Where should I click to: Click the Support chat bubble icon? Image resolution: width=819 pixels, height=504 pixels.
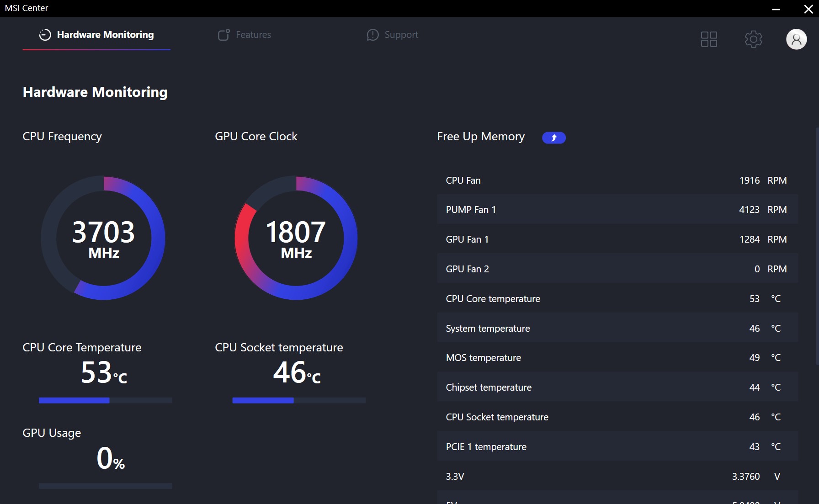tap(372, 35)
